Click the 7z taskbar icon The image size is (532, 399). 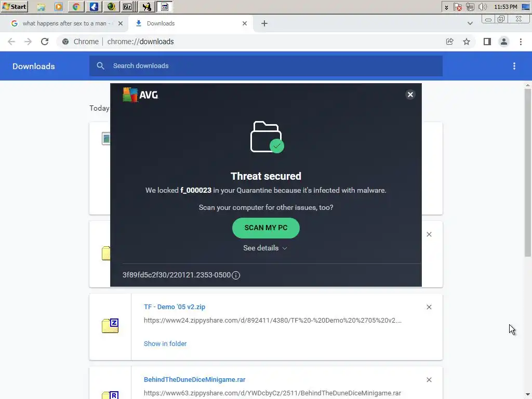pyautogui.click(x=128, y=6)
